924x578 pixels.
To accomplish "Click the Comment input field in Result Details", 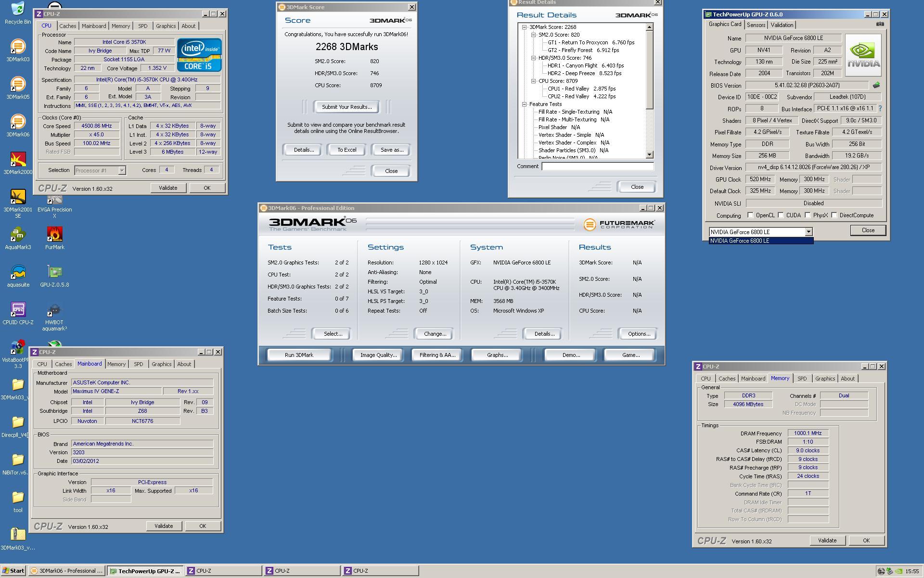I will click(x=597, y=166).
